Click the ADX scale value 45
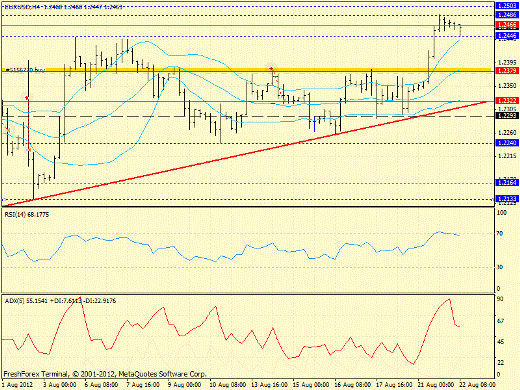Screen dimensions: 520x390 tap(500, 342)
